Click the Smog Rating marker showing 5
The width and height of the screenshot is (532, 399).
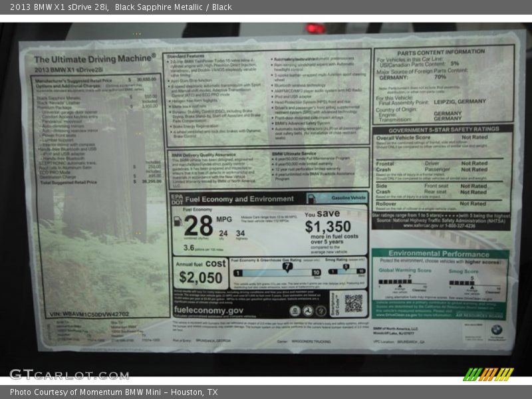coord(346,267)
